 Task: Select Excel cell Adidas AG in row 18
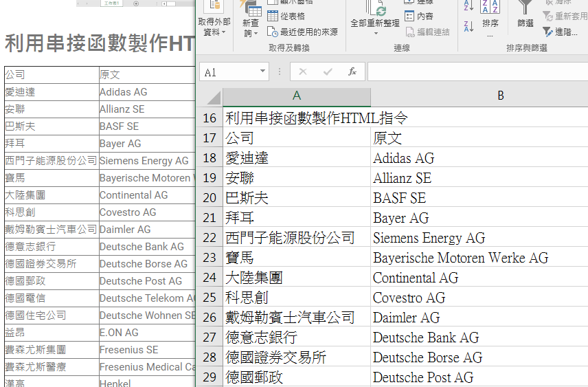coord(479,157)
